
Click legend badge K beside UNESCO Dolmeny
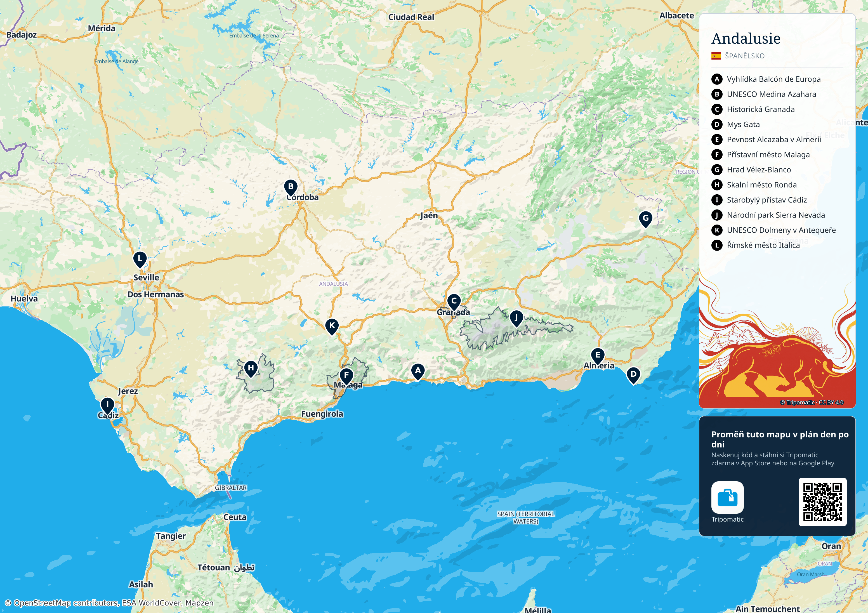pos(717,230)
